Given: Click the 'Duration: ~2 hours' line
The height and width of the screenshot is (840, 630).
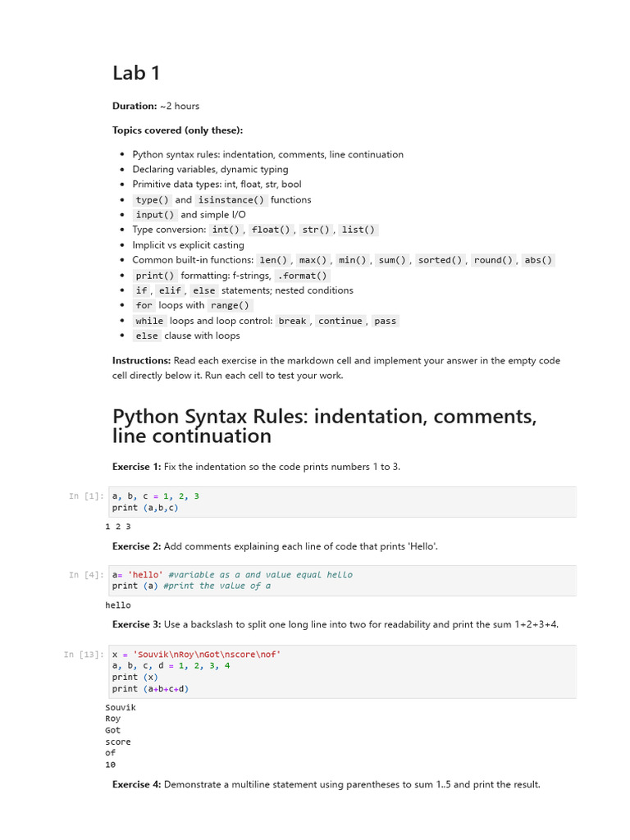Looking at the screenshot, I should point(156,106).
